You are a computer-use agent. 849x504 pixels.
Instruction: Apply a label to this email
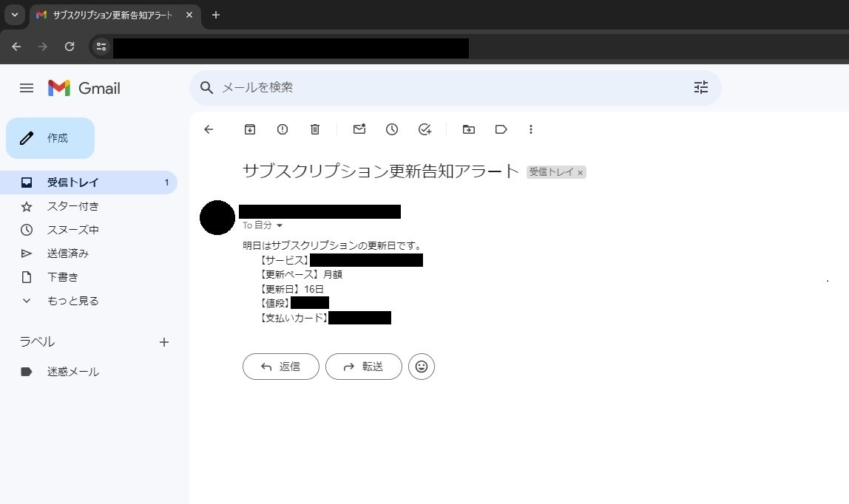[501, 129]
